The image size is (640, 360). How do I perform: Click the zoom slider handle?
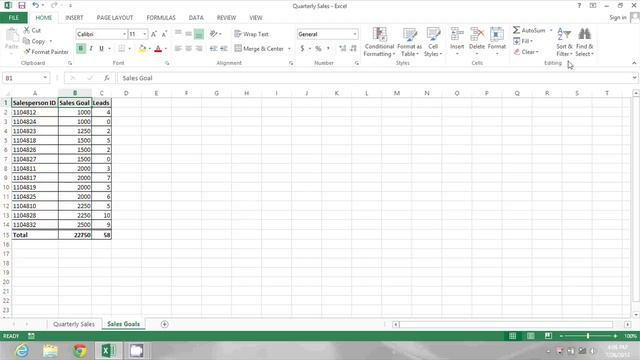pyautogui.click(x=588, y=336)
